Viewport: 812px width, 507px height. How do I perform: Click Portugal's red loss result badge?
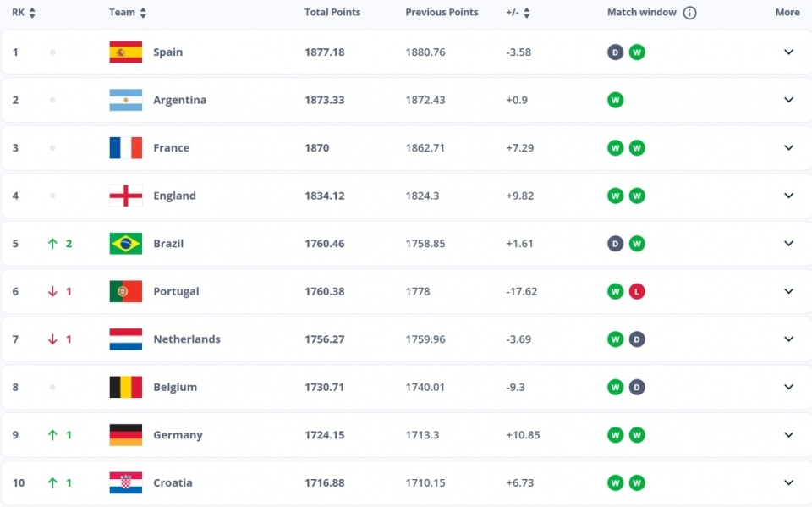pos(637,291)
